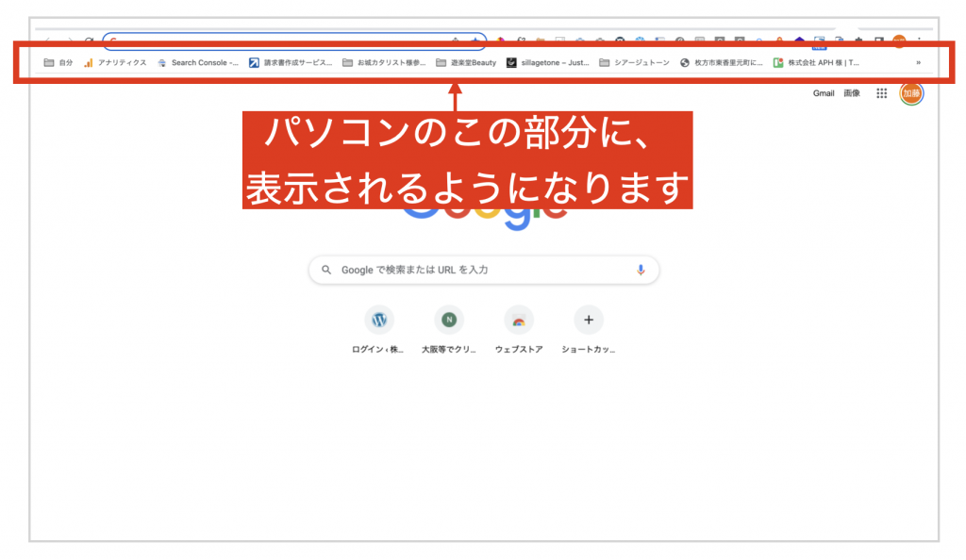Open the ウェブストア shortcut
This screenshot has height=560, width=966.
point(519,331)
